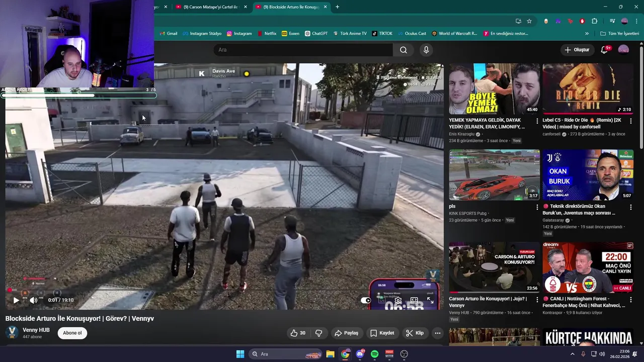
Task: Start voice search with the microphone
Action: point(426,50)
